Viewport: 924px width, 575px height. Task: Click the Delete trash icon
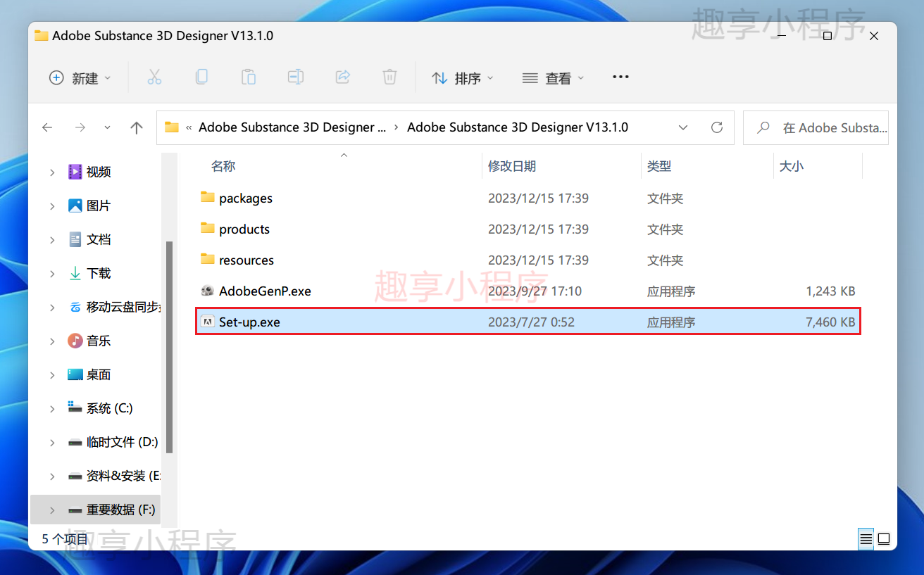coord(389,77)
